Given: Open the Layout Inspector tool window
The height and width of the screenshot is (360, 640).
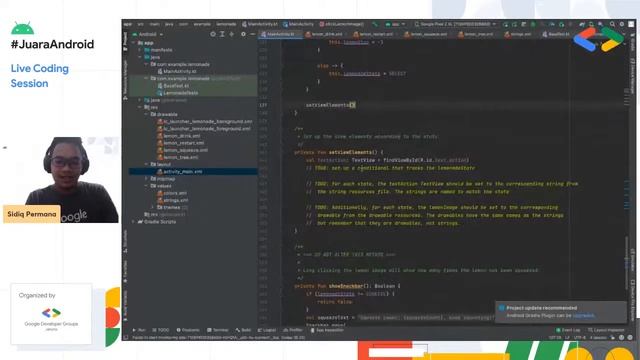Looking at the screenshot, I should tap(607, 330).
